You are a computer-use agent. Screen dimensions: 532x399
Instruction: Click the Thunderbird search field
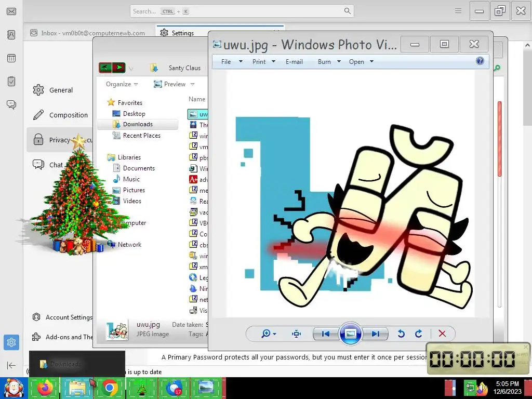pyautogui.click(x=242, y=11)
